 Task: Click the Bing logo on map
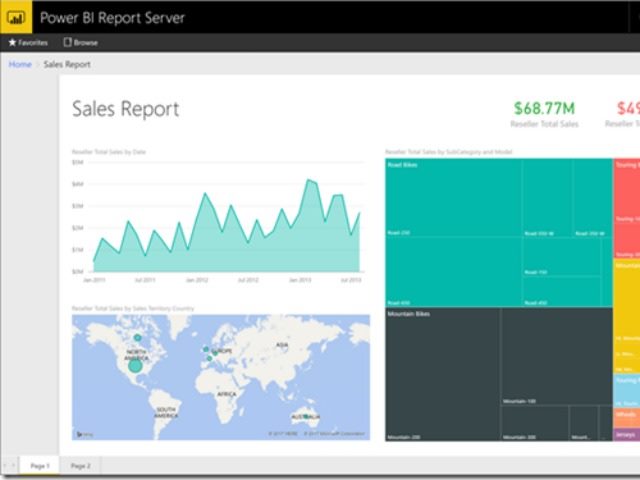point(84,434)
